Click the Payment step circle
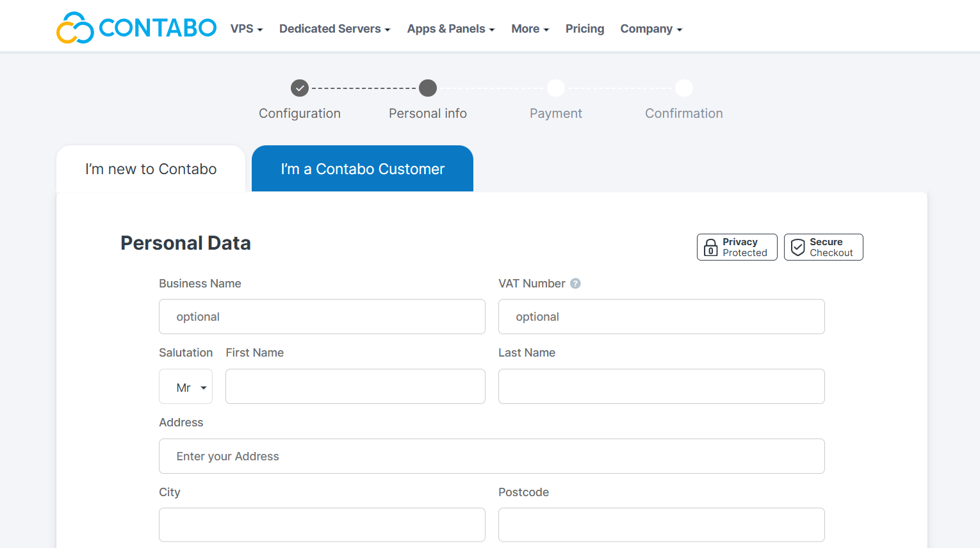Viewport: 980px width, 548px height. [556, 88]
